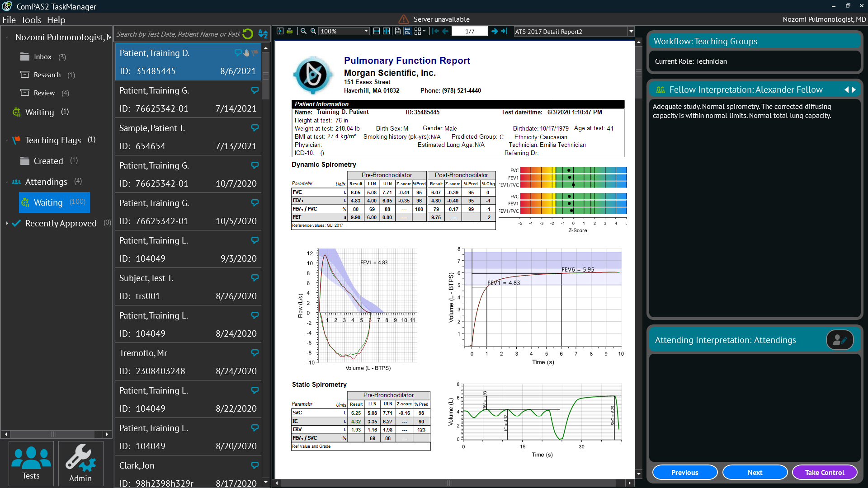Image resolution: width=868 pixels, height=488 pixels.
Task: Click the Server unavailable warning icon
Action: pos(404,19)
